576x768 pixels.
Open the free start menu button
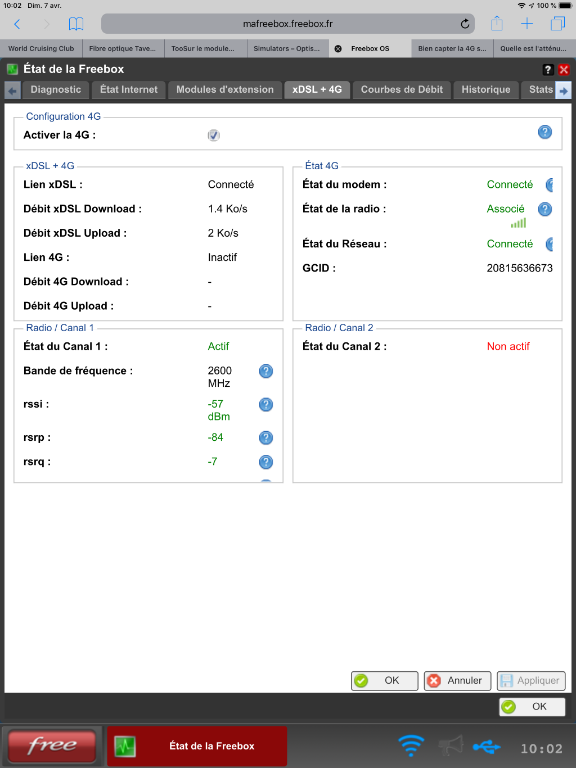coord(52,746)
